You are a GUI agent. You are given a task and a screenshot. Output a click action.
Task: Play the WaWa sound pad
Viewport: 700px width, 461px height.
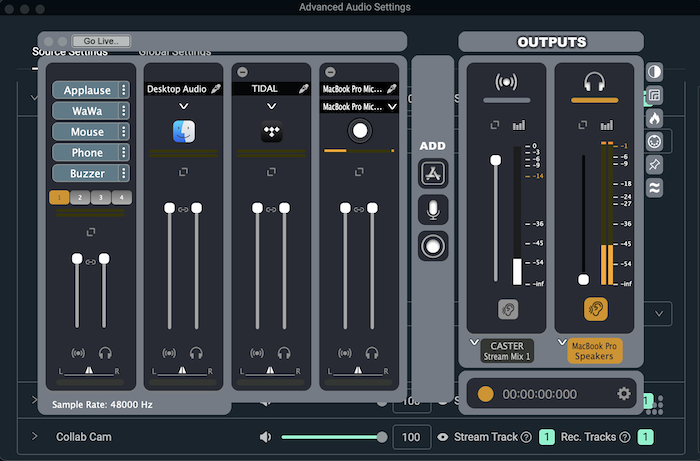tap(85, 111)
